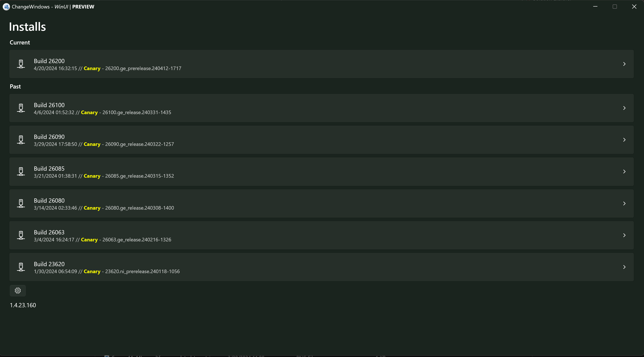The height and width of the screenshot is (357, 644).
Task: Click the device icon for Build 26100
Action: tap(21, 108)
